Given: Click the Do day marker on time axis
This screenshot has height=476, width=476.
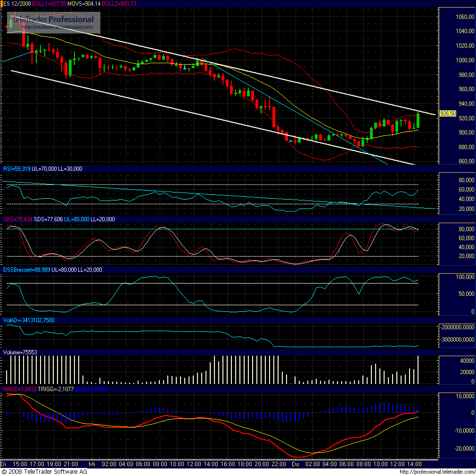Looking at the screenshot, I should pyautogui.click(x=295, y=464).
